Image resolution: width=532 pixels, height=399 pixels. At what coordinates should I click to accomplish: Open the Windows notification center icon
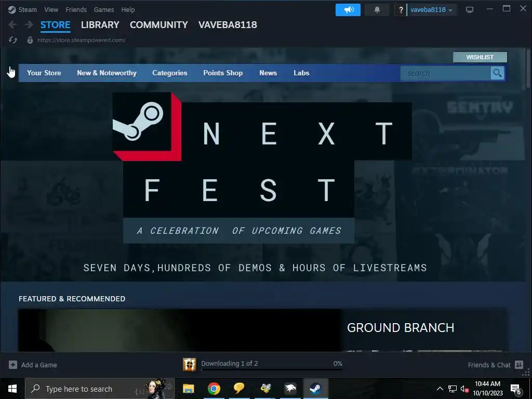pos(516,390)
